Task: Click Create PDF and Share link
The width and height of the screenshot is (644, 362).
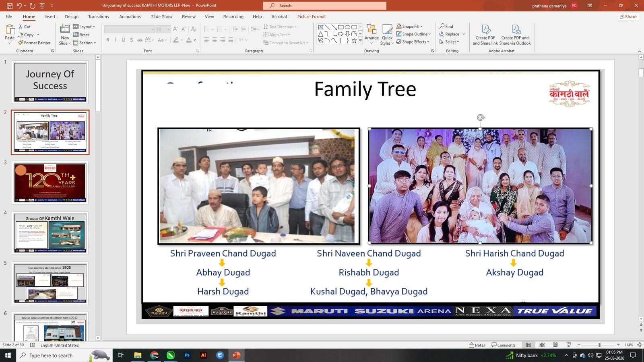Action: tap(485, 35)
